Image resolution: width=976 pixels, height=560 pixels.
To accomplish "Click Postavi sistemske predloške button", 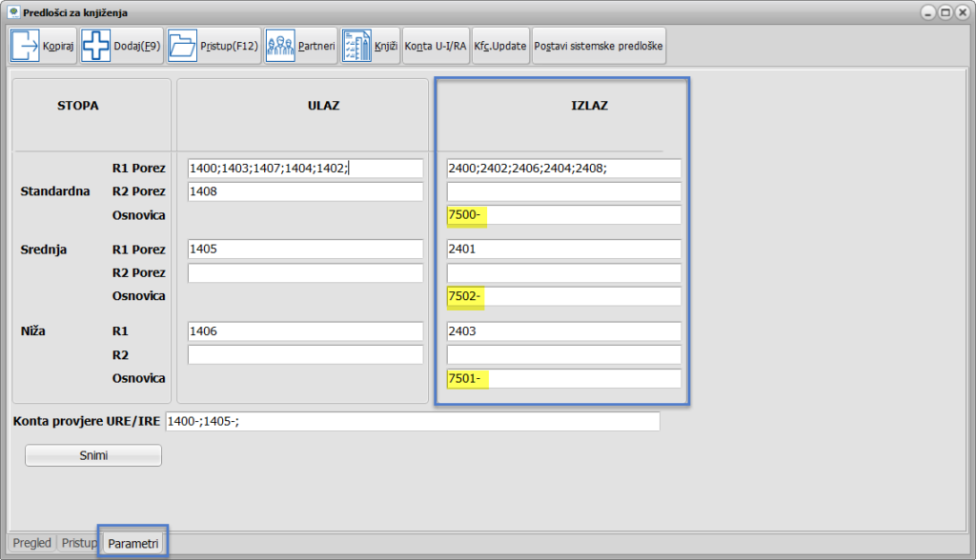I will pos(599,46).
